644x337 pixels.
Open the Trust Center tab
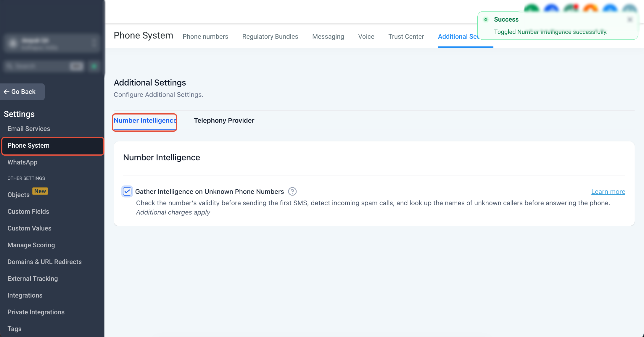406,36
